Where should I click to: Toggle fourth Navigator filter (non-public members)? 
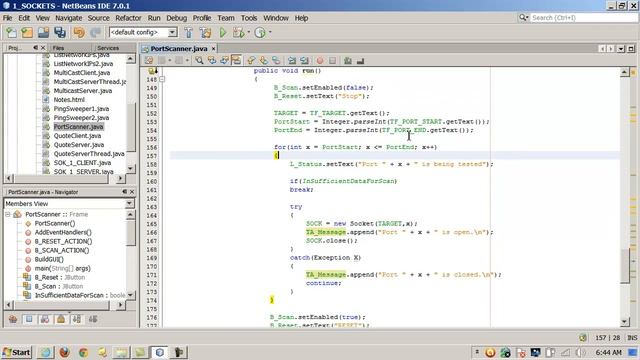(x=61, y=319)
